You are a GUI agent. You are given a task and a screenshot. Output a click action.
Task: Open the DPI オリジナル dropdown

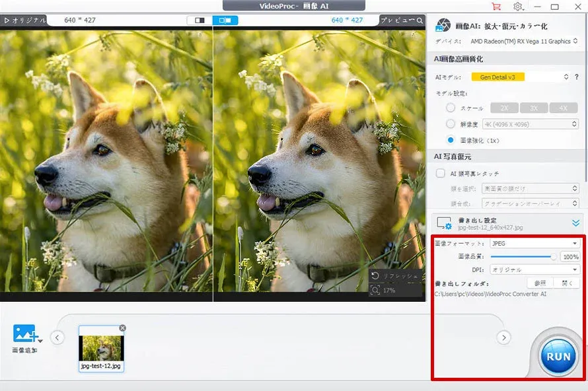pyautogui.click(x=534, y=269)
